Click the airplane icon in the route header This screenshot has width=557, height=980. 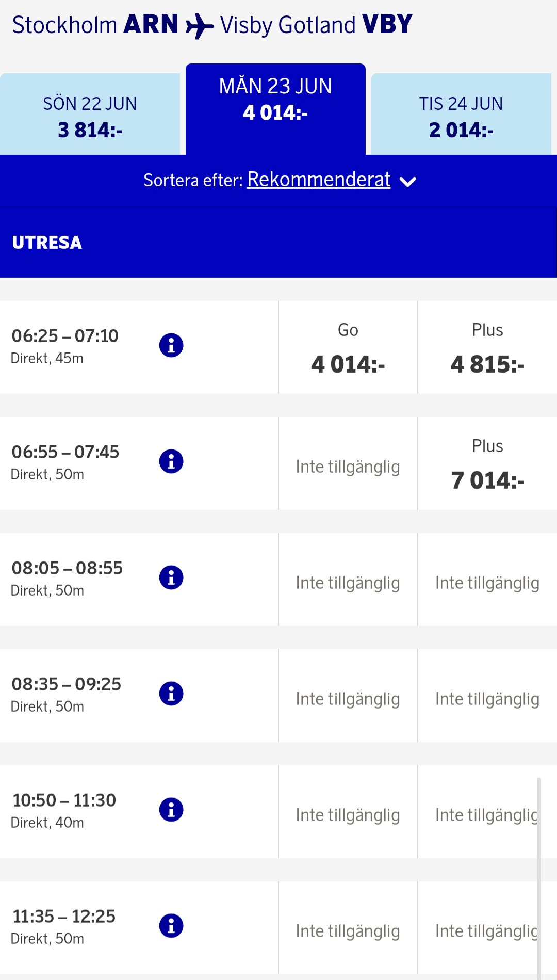coord(199,26)
